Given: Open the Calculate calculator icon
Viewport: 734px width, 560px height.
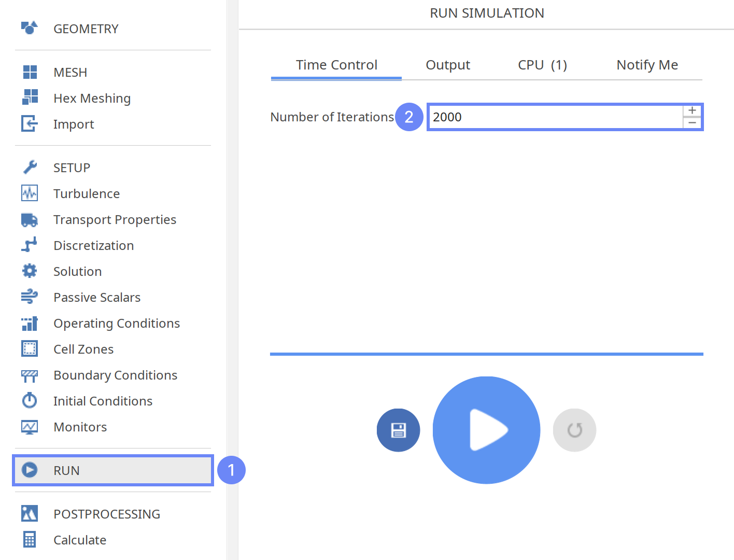Looking at the screenshot, I should coord(30,540).
